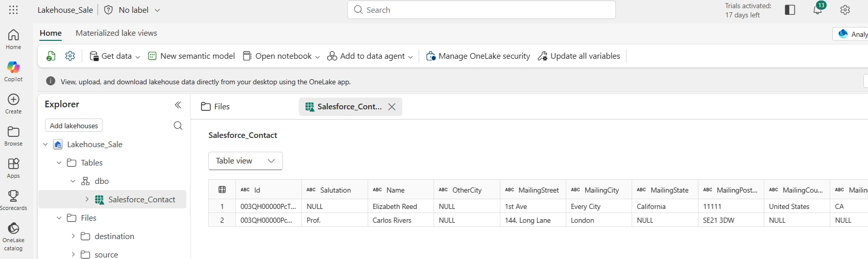Open lakehouse settings gear in ribbon
868x259 pixels.
pos(70,56)
